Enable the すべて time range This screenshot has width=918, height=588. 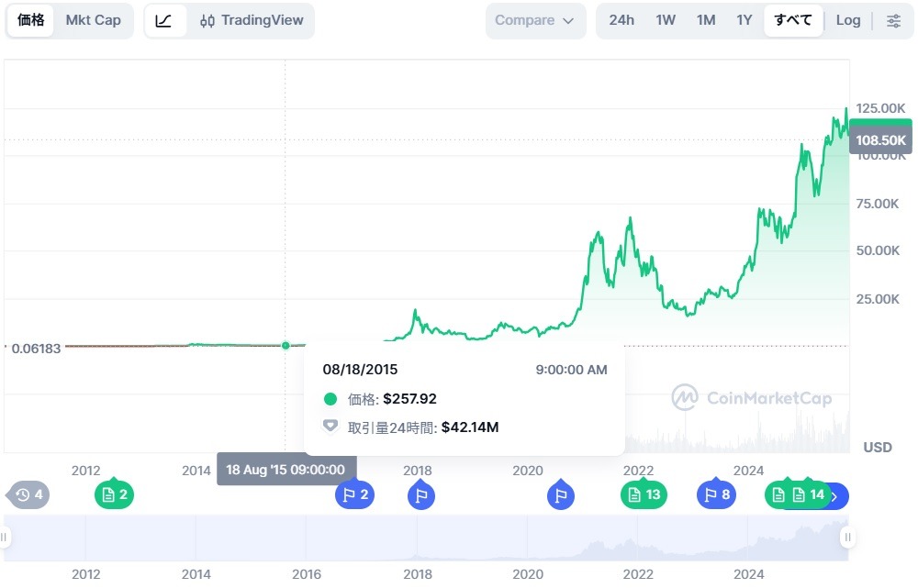[792, 19]
